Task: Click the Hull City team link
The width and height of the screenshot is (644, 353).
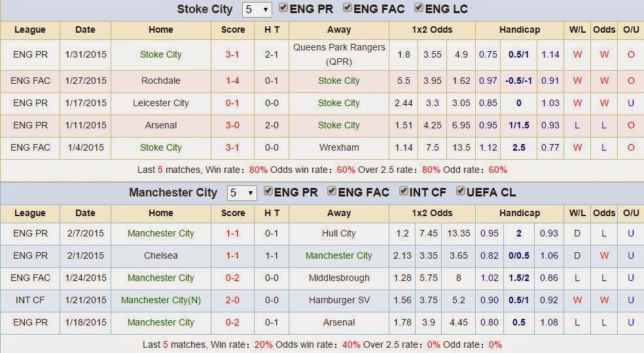Action: (339, 233)
